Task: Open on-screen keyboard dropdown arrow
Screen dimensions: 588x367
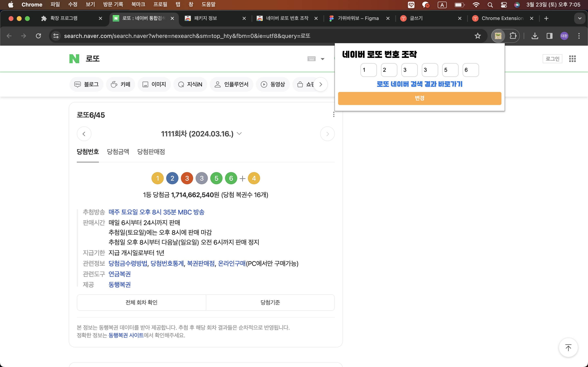Action: pyautogui.click(x=322, y=59)
